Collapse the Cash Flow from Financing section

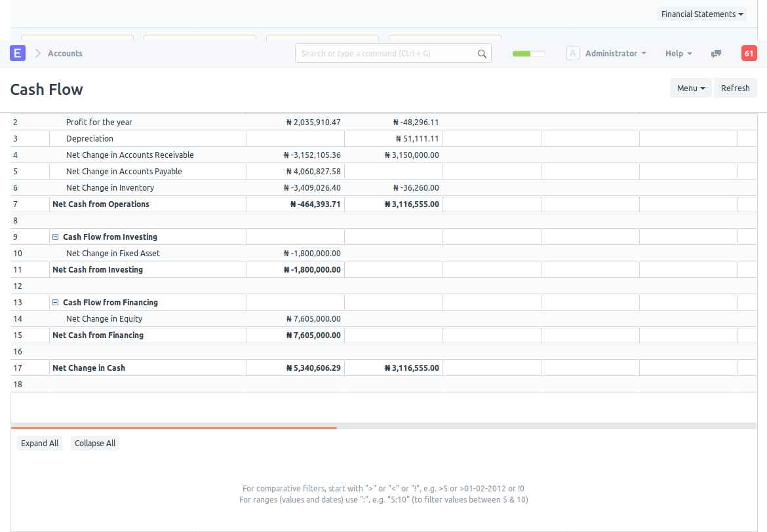[x=56, y=303]
